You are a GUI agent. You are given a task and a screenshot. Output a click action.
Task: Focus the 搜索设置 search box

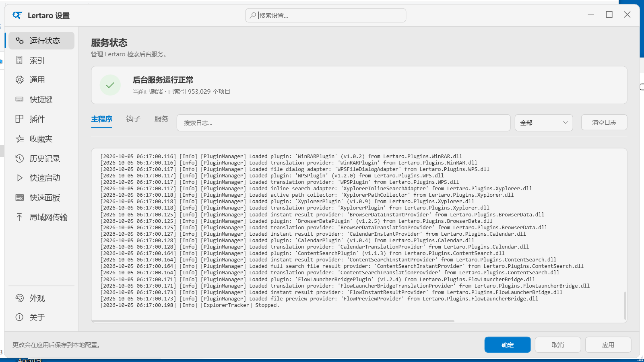point(326,15)
